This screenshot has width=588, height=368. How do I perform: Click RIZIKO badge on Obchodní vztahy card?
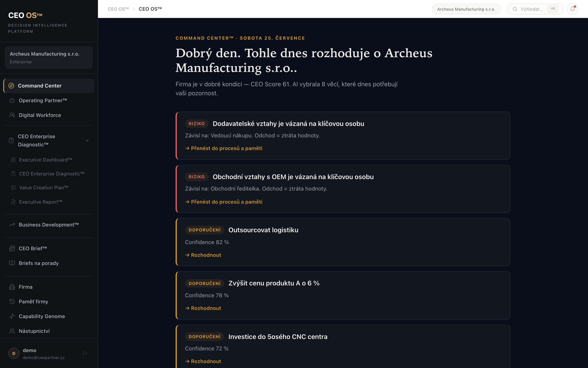197,177
